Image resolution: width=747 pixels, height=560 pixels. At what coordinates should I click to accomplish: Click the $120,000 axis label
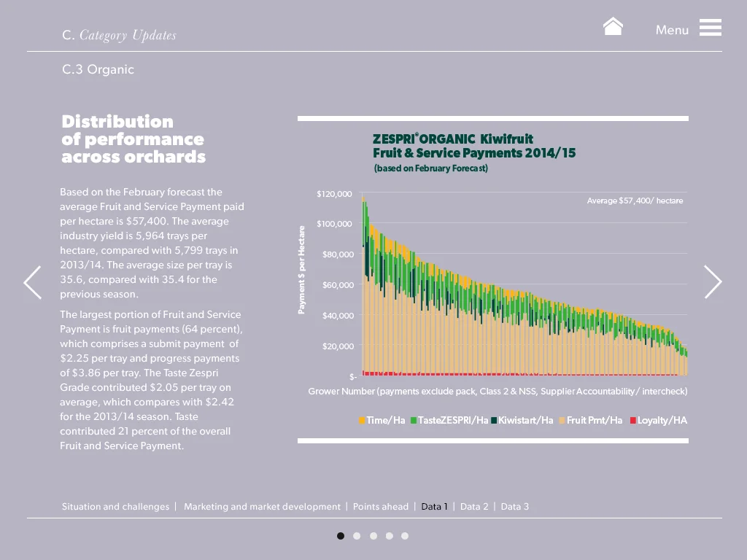[x=334, y=194]
